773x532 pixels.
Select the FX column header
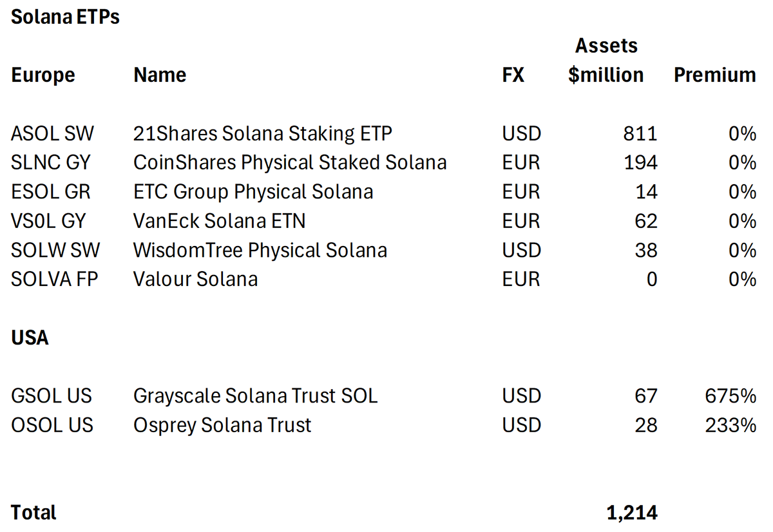(513, 75)
